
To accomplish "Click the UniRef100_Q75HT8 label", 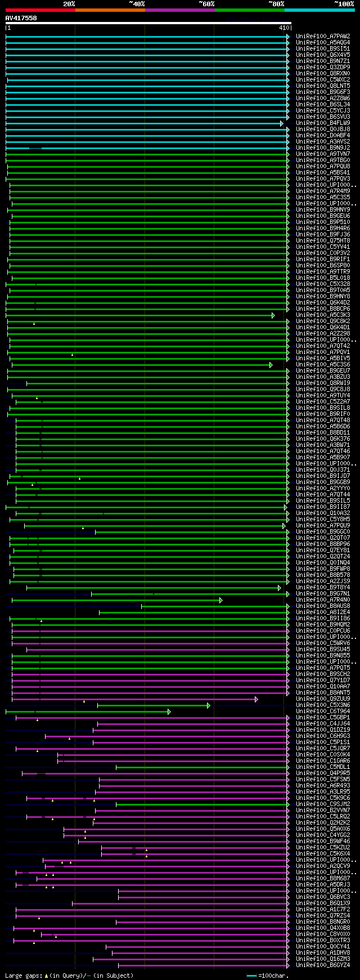I will 323,241.
